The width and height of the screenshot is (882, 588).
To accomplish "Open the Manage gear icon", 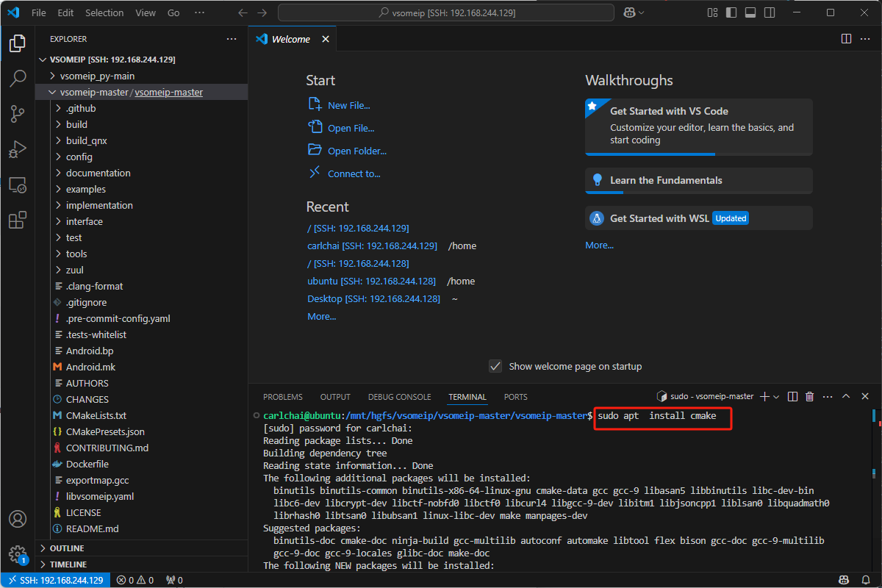I will [18, 553].
